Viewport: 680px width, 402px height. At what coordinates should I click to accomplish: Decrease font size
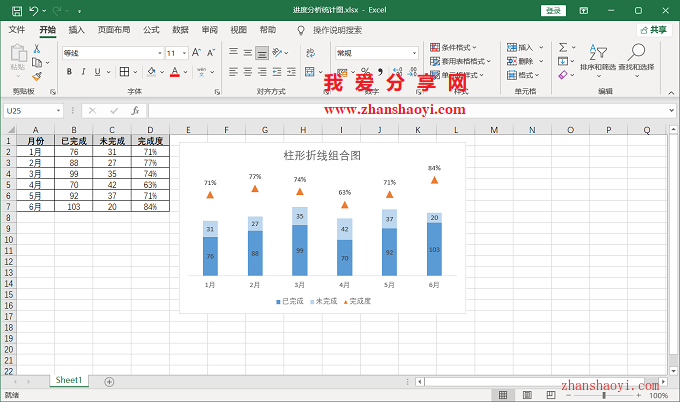211,53
